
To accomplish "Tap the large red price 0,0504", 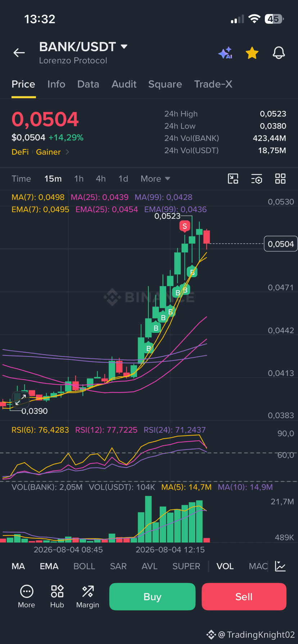I will [x=45, y=119].
